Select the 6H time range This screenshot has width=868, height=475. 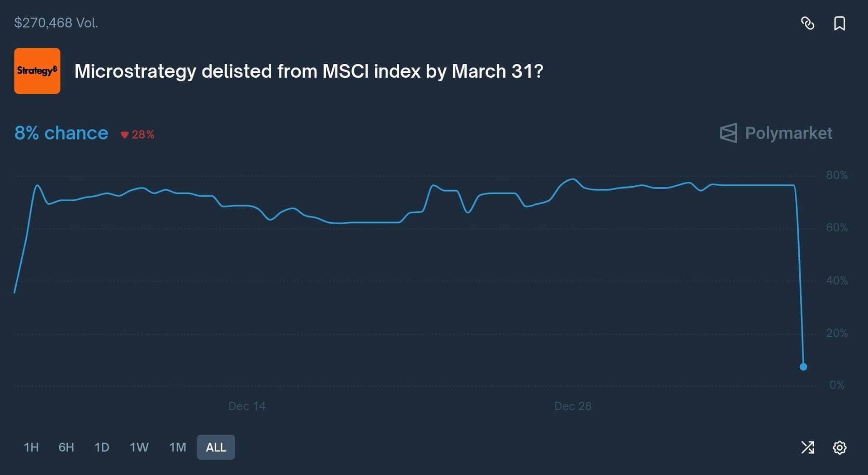66,447
